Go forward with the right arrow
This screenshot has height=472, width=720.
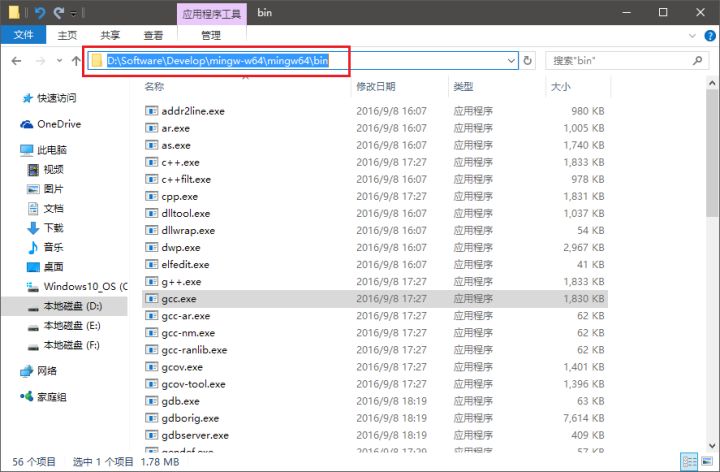coord(40,61)
